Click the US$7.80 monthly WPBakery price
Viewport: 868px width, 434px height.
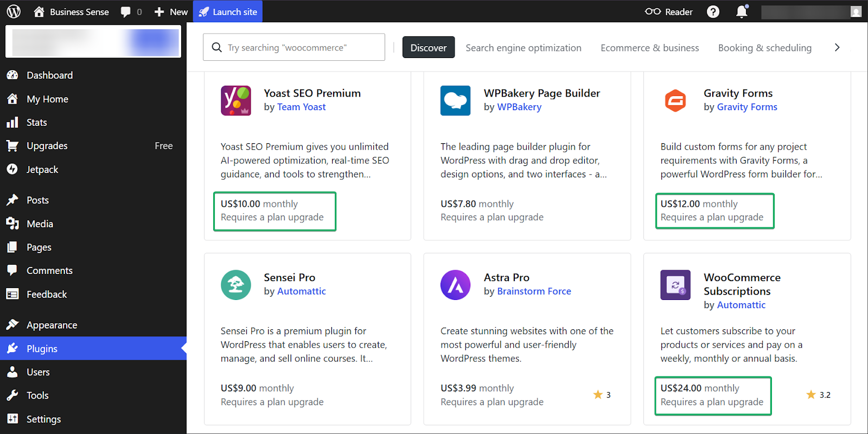coord(477,204)
